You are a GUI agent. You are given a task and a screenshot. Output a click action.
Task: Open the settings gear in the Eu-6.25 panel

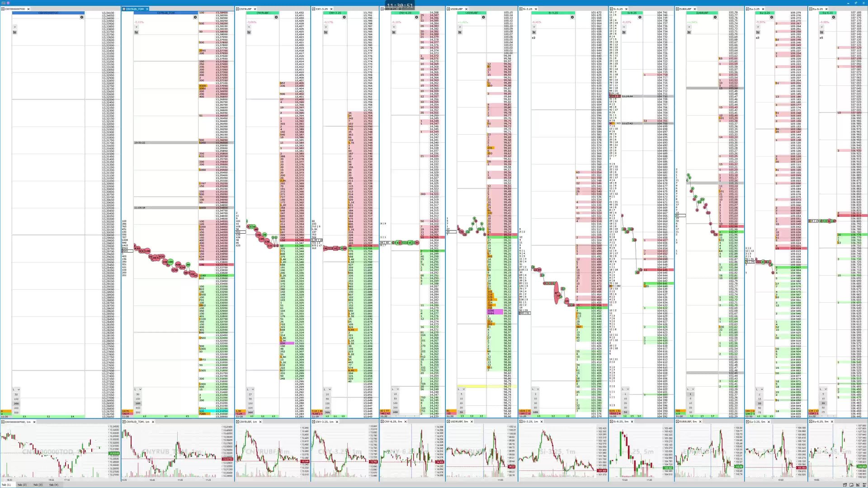pos(833,17)
